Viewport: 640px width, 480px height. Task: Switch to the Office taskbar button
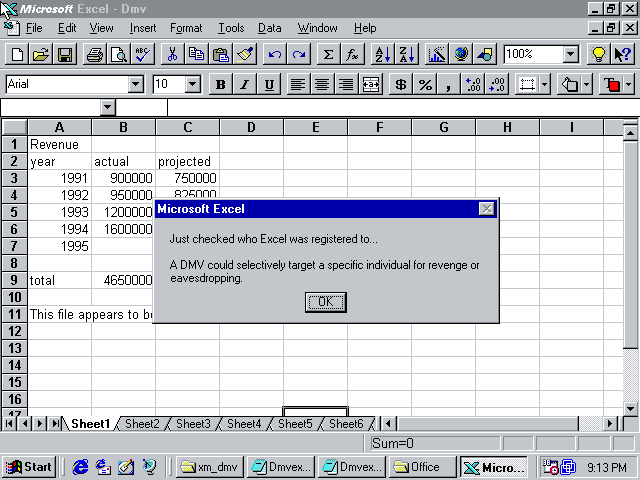(x=422, y=467)
